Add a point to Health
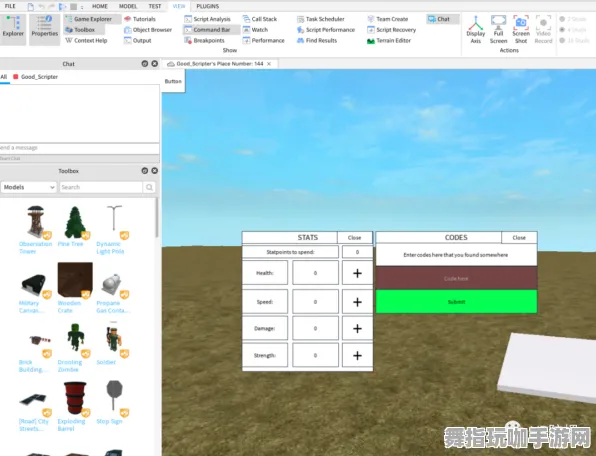596x456 pixels. tap(357, 273)
